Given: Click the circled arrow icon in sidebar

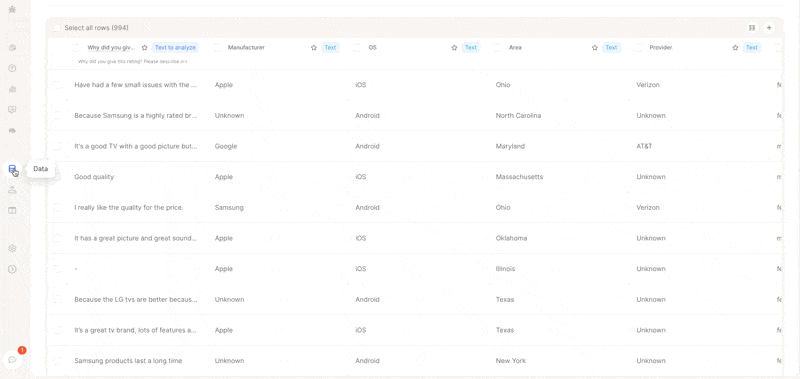Looking at the screenshot, I should [x=12, y=269].
